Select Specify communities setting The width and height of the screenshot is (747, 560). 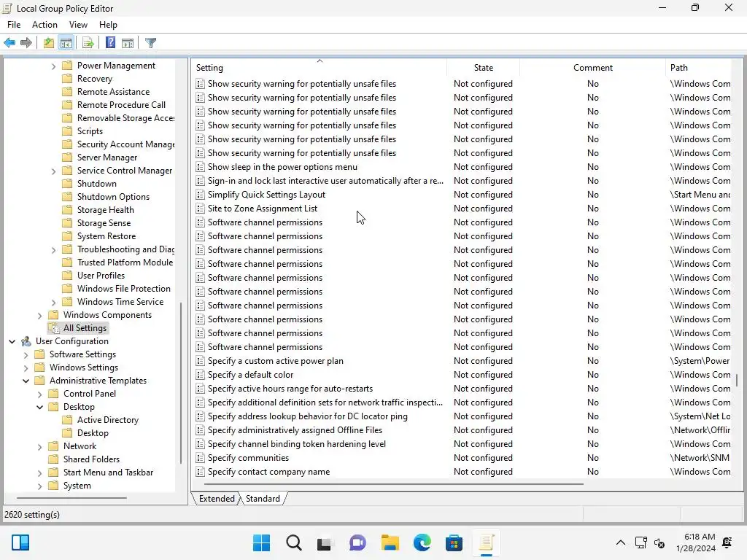tap(248, 458)
